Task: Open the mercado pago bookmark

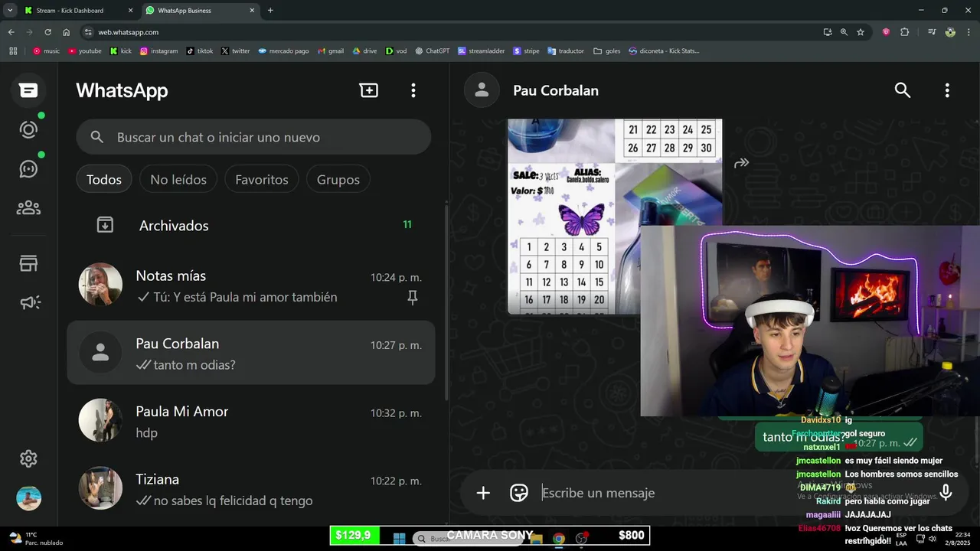Action: pyautogui.click(x=283, y=51)
